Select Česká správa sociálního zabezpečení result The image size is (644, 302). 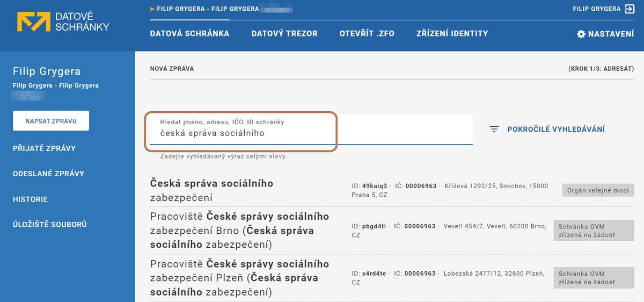tap(392, 190)
